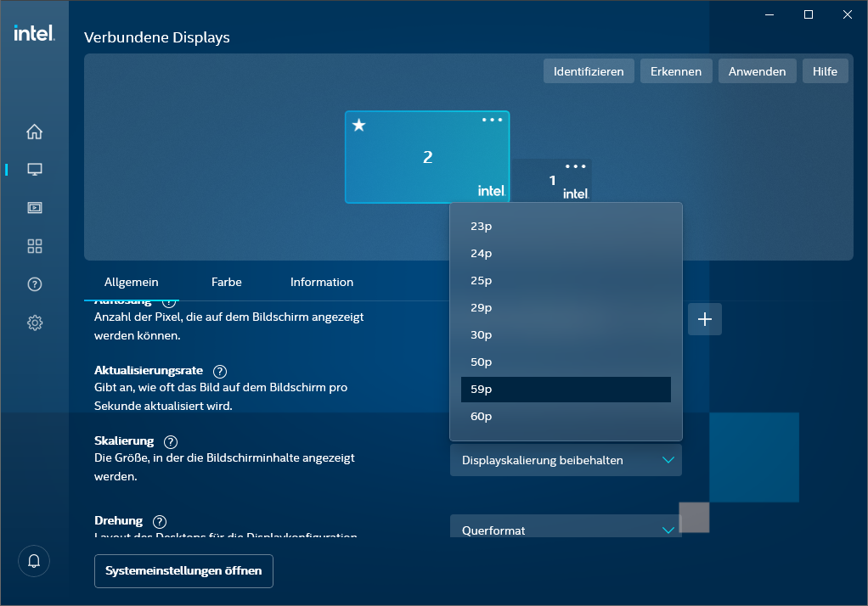Click the Erkennen button

(676, 71)
